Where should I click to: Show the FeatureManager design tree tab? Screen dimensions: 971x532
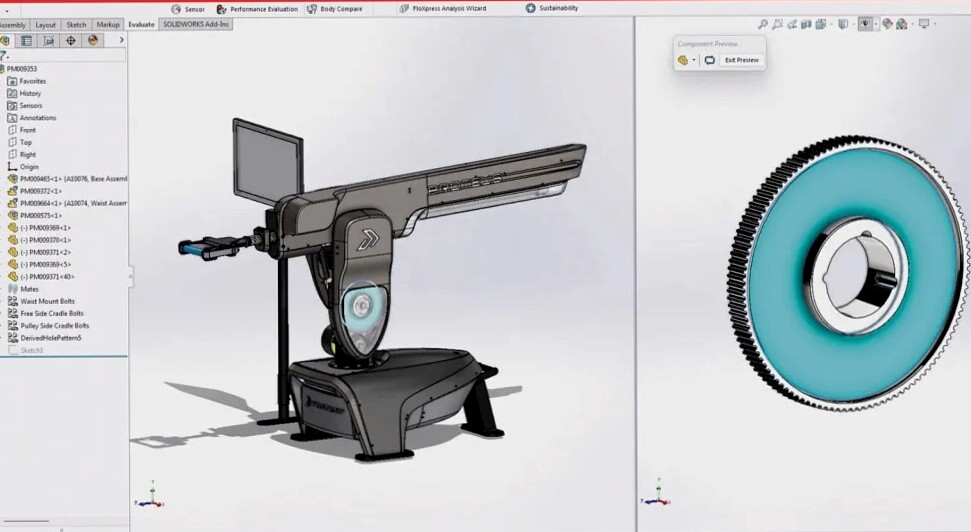(5, 41)
